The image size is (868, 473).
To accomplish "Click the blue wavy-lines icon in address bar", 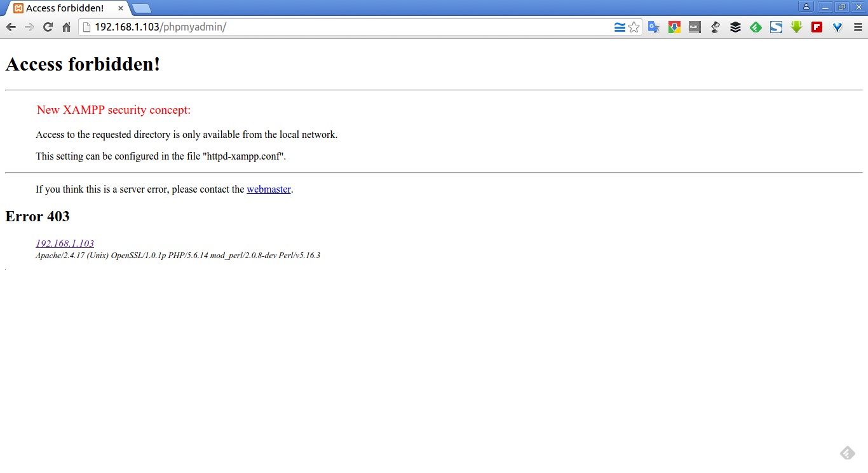I will click(620, 27).
